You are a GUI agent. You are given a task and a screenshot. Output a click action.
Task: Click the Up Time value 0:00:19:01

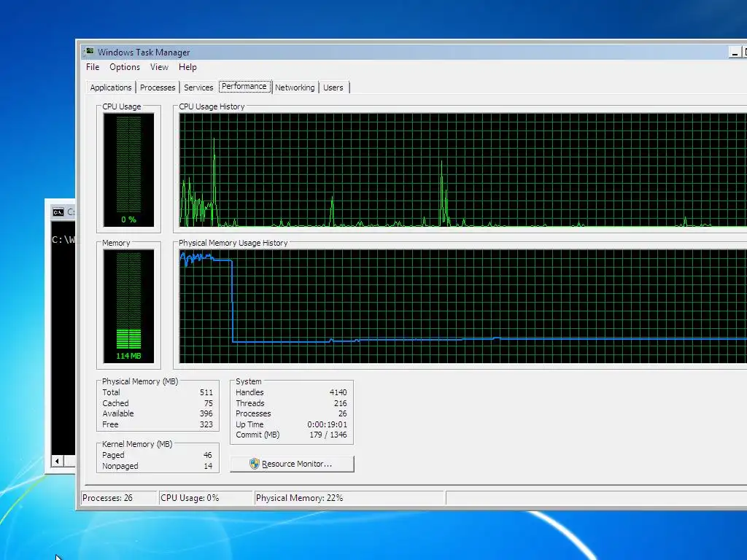328,424
